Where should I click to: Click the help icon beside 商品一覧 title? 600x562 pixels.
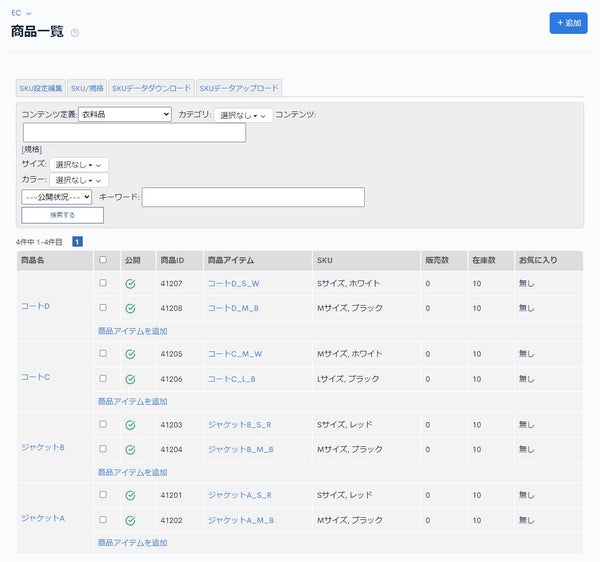(75, 33)
